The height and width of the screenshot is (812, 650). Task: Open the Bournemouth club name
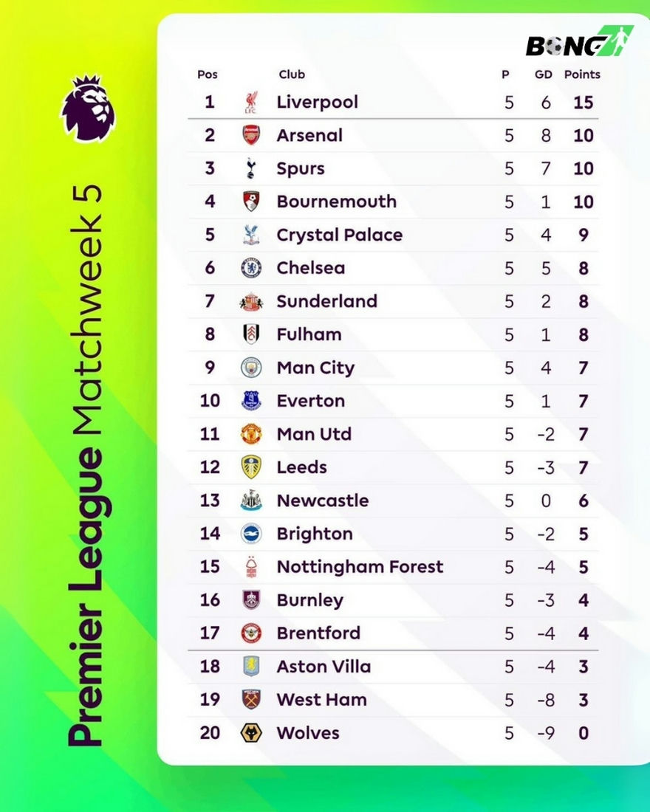336,202
